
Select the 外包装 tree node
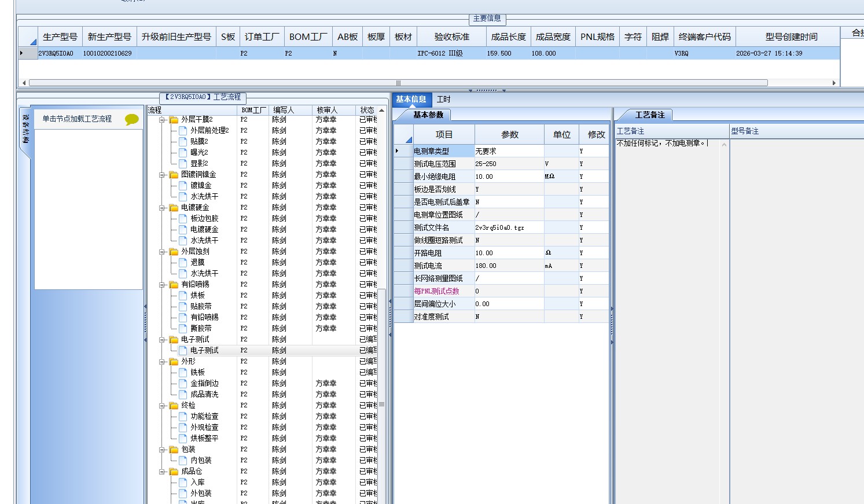pos(201,494)
